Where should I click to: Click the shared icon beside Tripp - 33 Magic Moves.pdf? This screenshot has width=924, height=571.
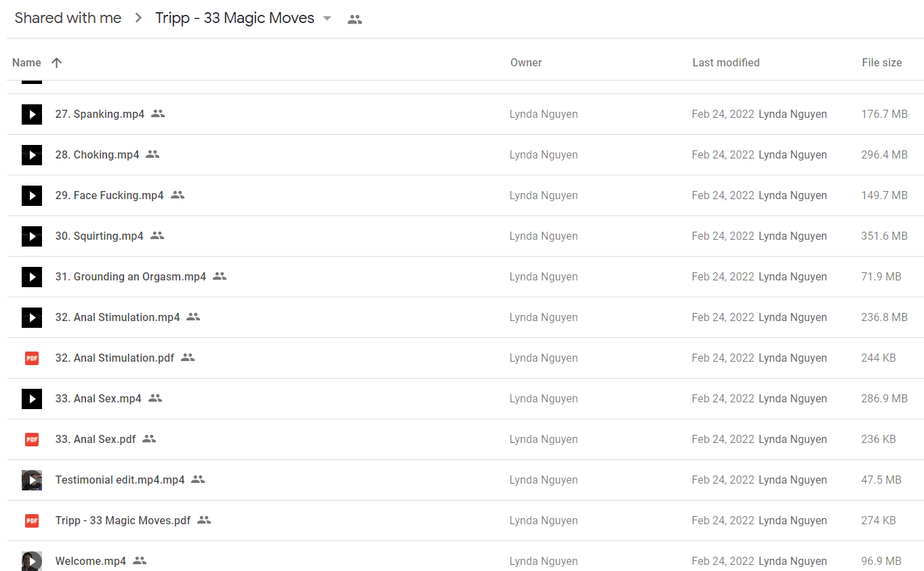pyautogui.click(x=204, y=520)
